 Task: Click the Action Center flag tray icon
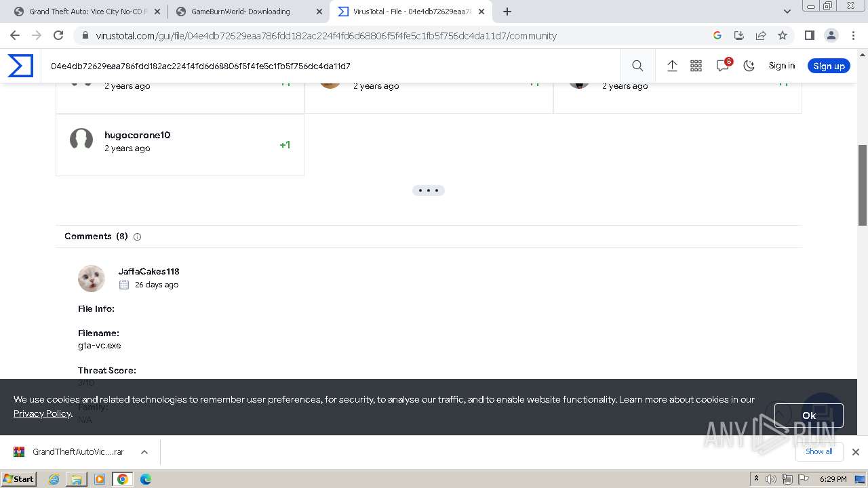point(804,479)
